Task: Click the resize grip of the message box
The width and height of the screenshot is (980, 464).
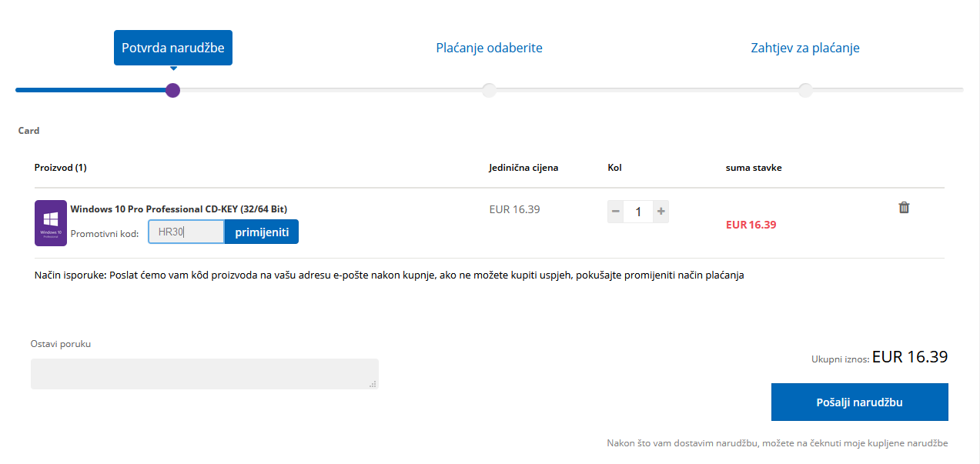Action: coord(373,383)
